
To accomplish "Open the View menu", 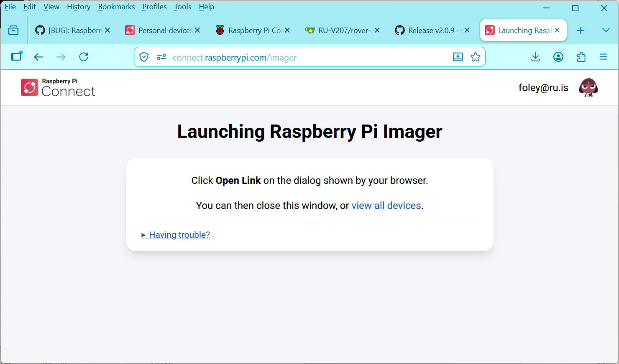I will [51, 7].
